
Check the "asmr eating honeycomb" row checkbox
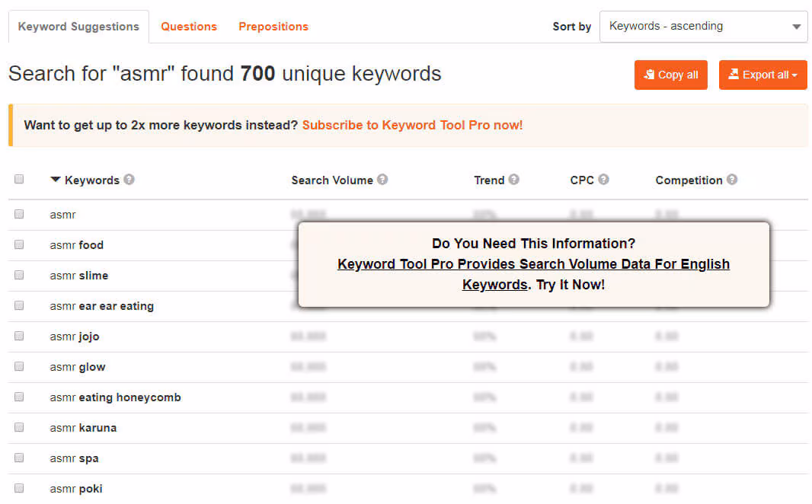pos(19,397)
